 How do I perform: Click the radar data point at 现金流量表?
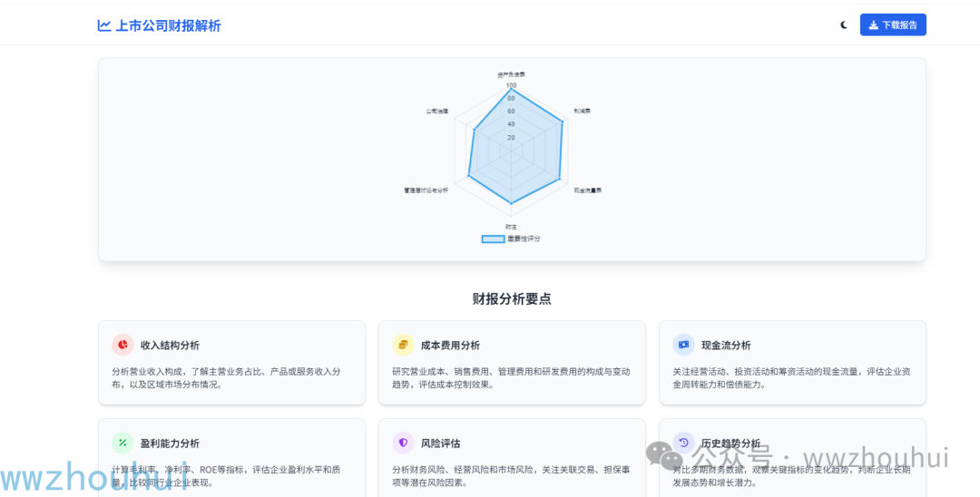559,178
